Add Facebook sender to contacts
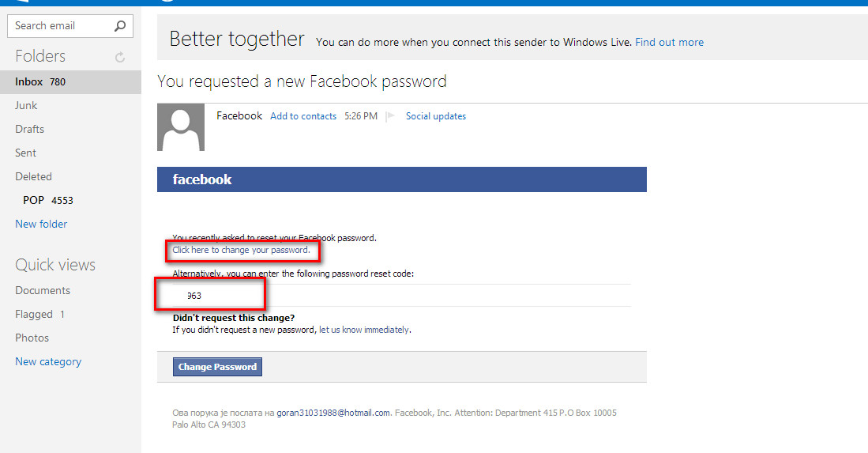 pyautogui.click(x=303, y=116)
